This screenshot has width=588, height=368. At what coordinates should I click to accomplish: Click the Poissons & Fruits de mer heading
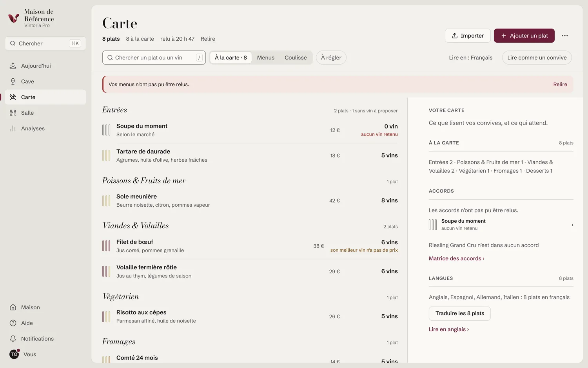(x=144, y=180)
